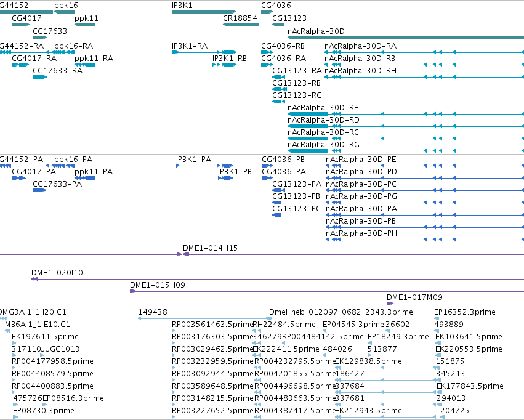
Task: Open the CG13123-RC transcript label
Action: coord(297,95)
